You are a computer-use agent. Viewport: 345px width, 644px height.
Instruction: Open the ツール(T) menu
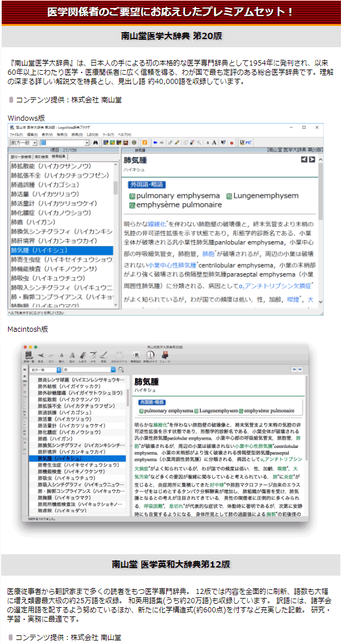tap(108, 135)
